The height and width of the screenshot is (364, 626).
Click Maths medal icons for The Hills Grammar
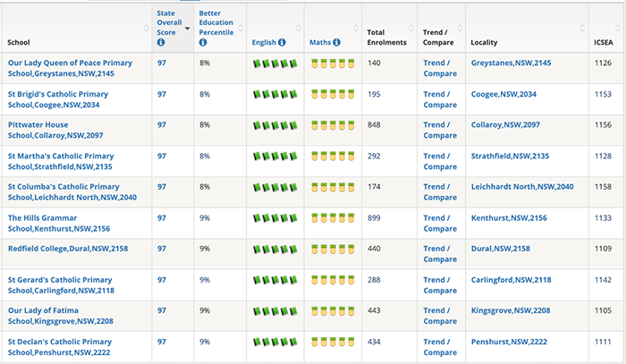pos(333,218)
